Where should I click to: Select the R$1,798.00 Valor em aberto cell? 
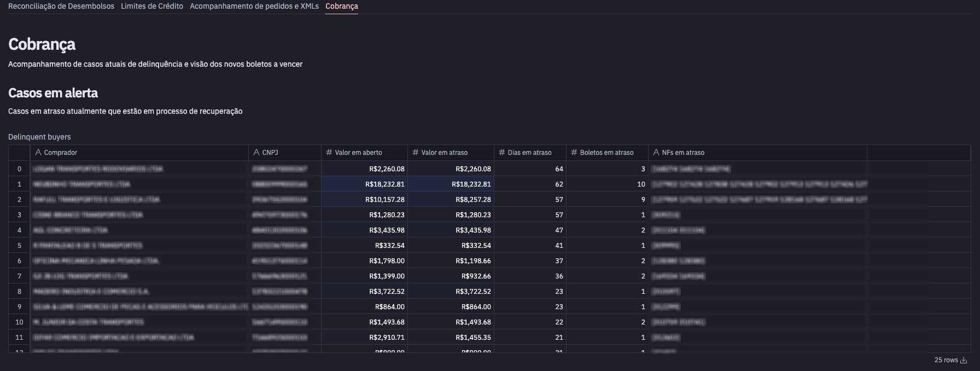tap(364, 261)
